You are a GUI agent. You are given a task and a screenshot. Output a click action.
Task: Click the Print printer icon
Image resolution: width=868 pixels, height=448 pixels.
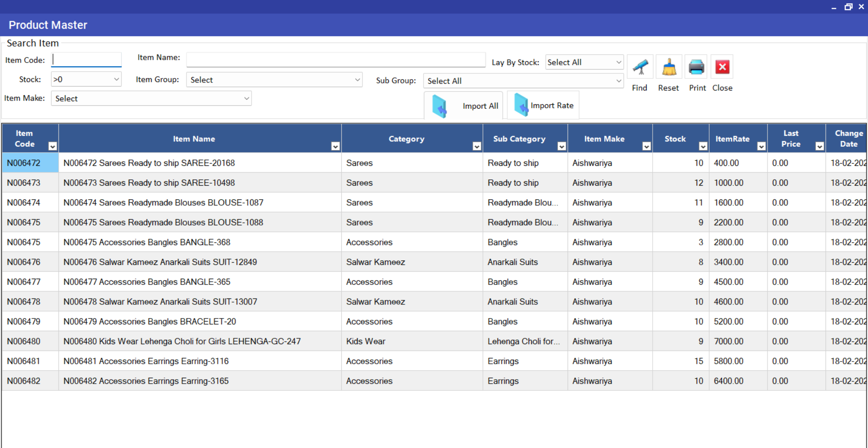point(696,67)
